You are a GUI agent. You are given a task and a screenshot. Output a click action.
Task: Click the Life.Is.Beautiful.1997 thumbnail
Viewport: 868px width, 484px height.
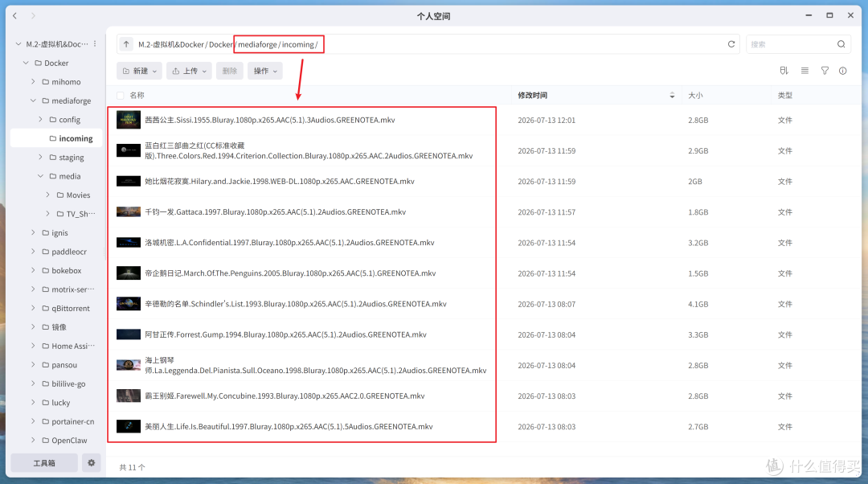pyautogui.click(x=129, y=426)
